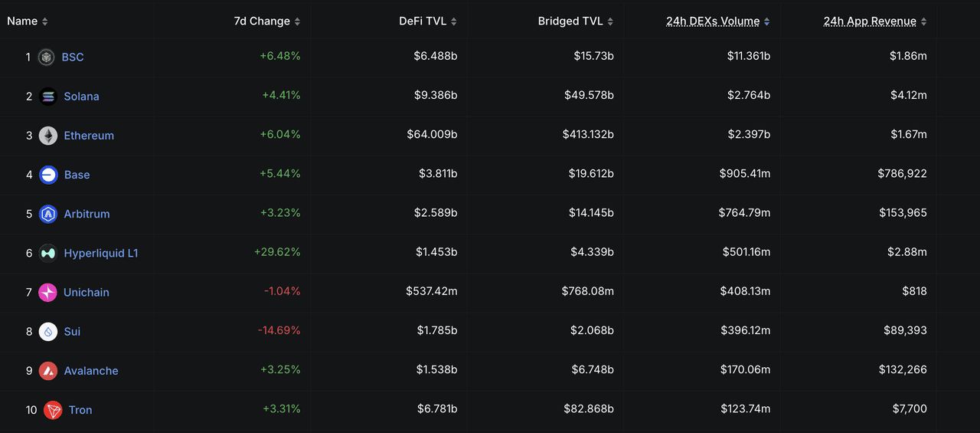The height and width of the screenshot is (433, 980).
Task: Click BSC's $11.361b DEX volume cell
Action: coord(749,57)
